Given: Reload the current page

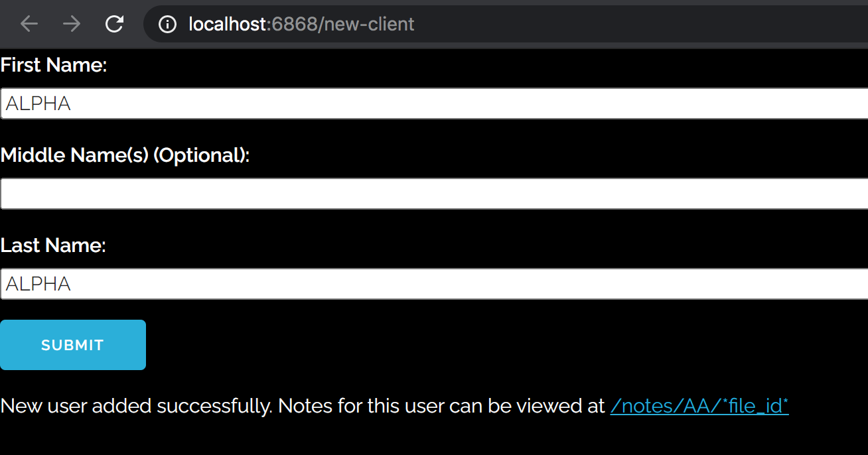Looking at the screenshot, I should [x=114, y=25].
